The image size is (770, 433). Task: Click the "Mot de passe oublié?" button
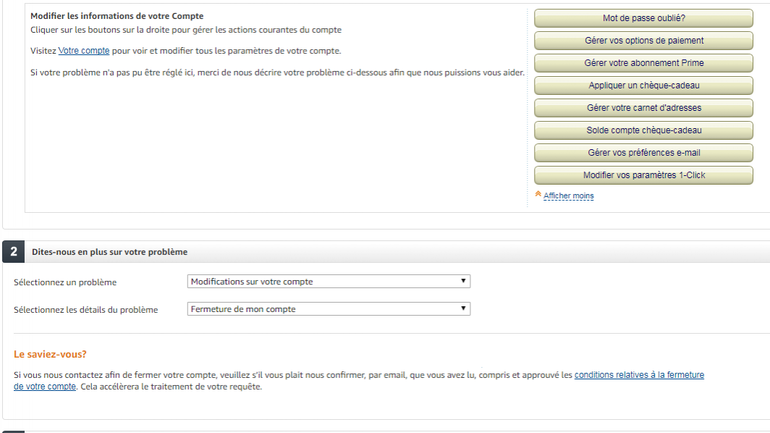click(x=643, y=18)
